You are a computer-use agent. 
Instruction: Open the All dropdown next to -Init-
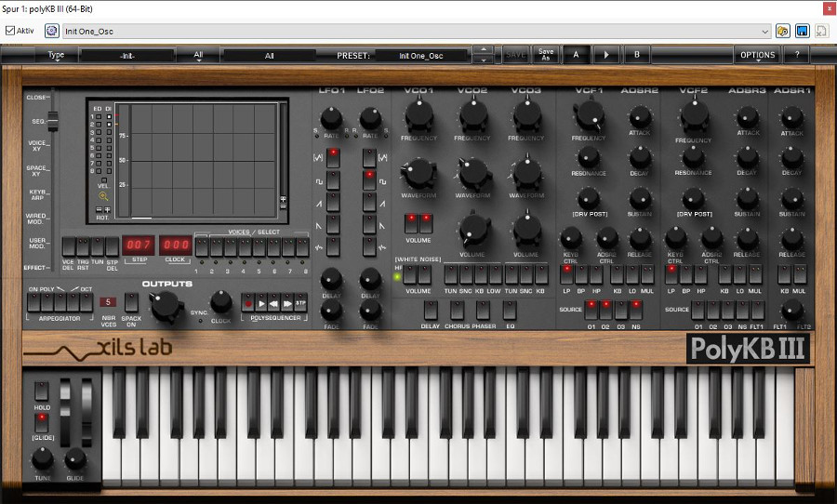[x=198, y=55]
